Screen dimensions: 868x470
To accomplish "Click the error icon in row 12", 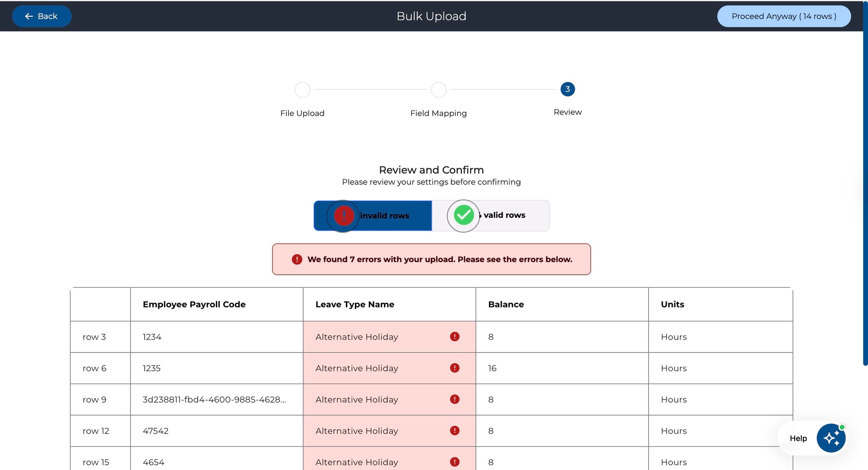I will (455, 431).
